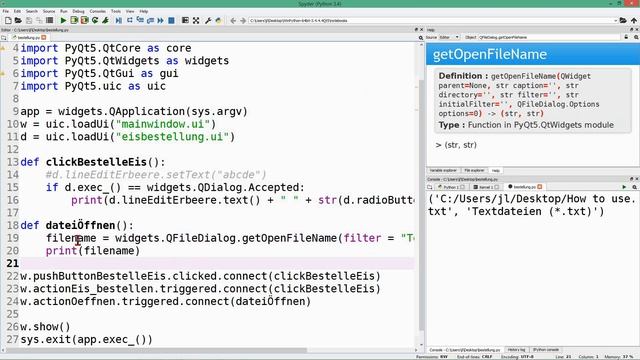Open the Search menu
This screenshot has height=360, width=640.
click(31, 11)
